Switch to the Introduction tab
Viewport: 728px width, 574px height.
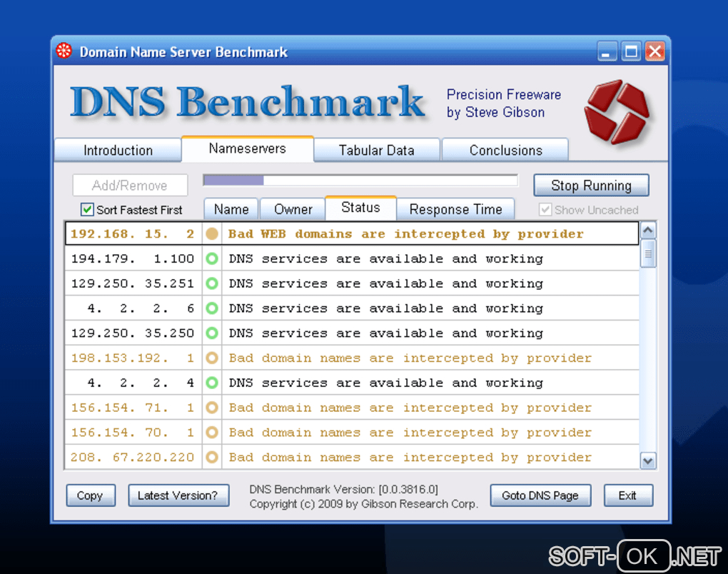(118, 150)
